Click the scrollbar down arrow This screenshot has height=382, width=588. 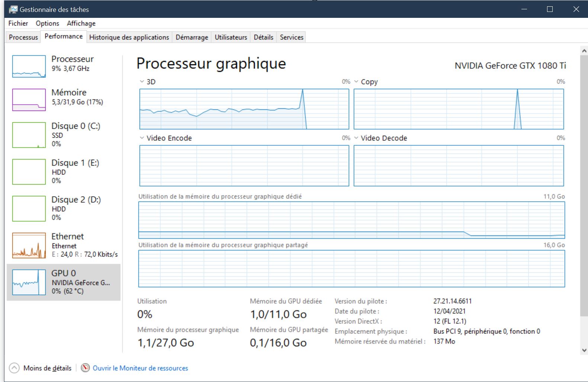584,350
